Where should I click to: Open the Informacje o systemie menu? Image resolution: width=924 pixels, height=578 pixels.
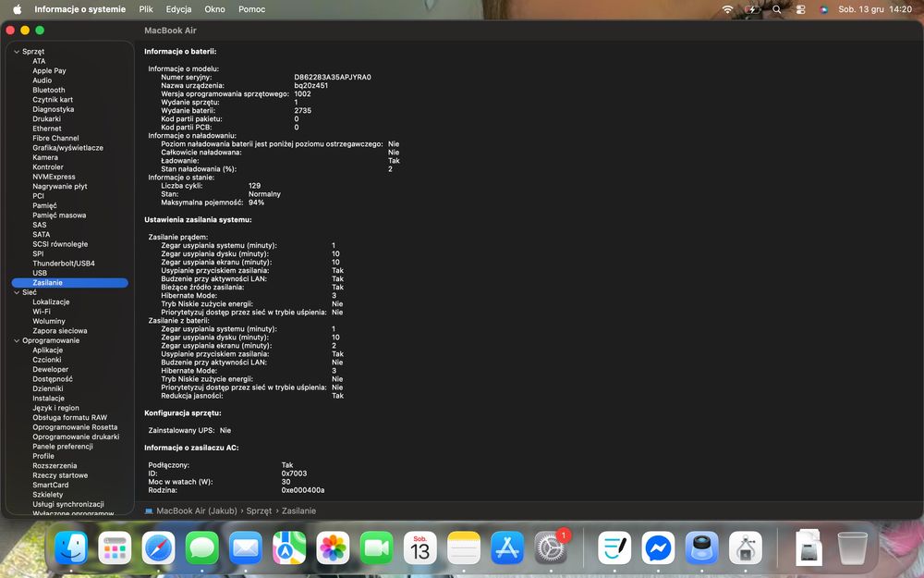79,9
